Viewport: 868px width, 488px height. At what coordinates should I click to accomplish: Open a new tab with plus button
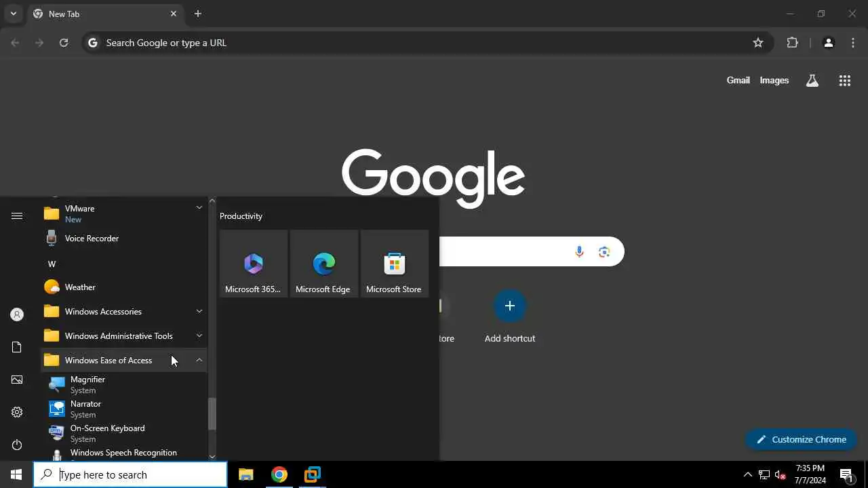coord(198,14)
